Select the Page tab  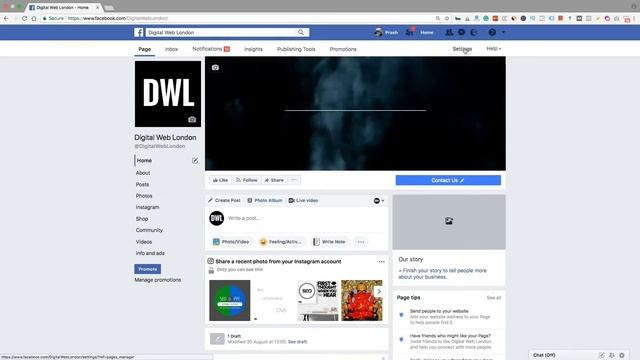click(144, 49)
